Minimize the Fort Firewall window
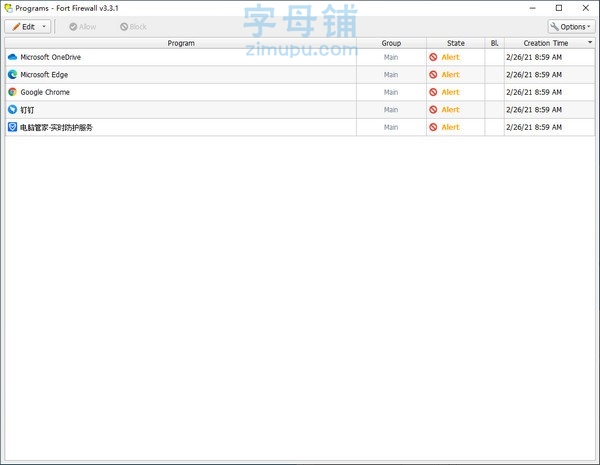 532,8
